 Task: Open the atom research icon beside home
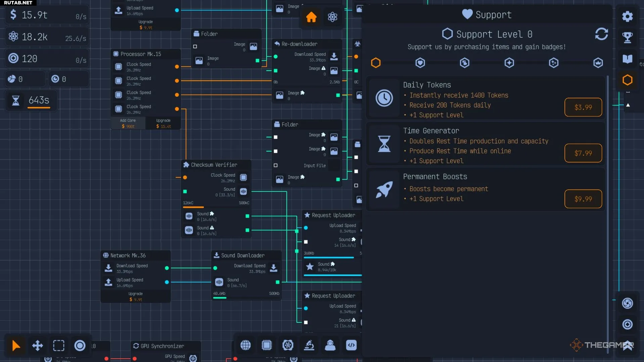coord(332,17)
